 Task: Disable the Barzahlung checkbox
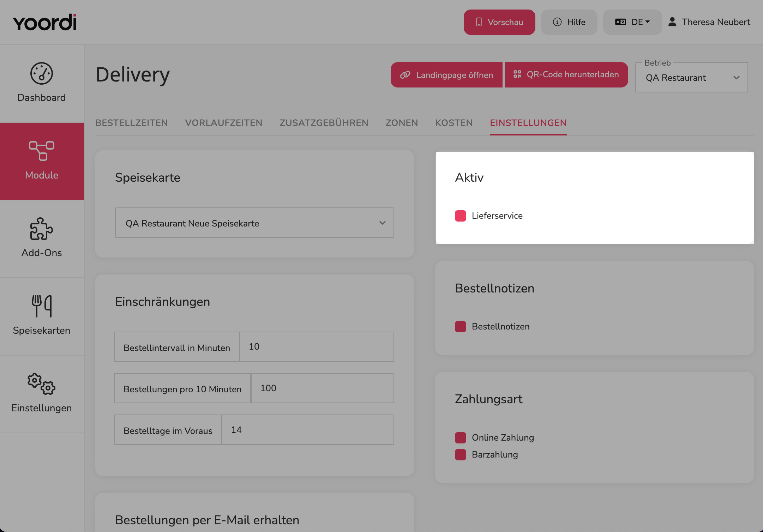click(x=461, y=455)
